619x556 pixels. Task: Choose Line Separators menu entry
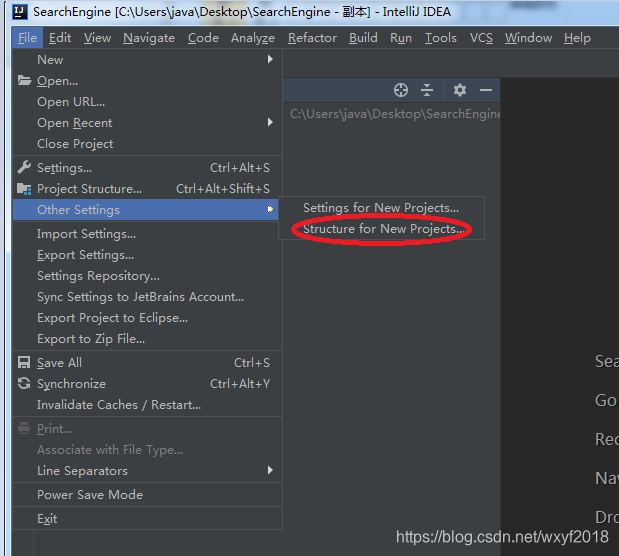[147, 470]
